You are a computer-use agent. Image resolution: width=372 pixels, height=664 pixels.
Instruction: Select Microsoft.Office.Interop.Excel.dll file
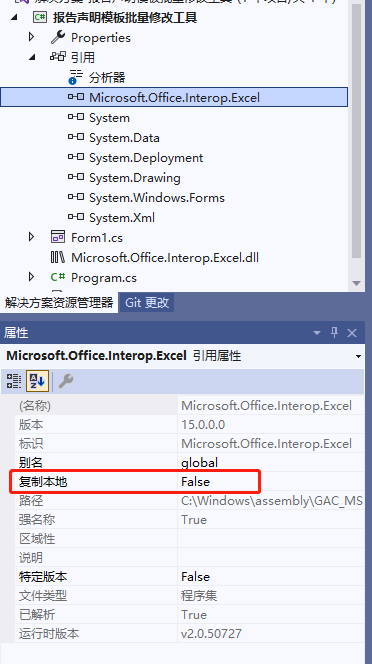[x=165, y=257]
